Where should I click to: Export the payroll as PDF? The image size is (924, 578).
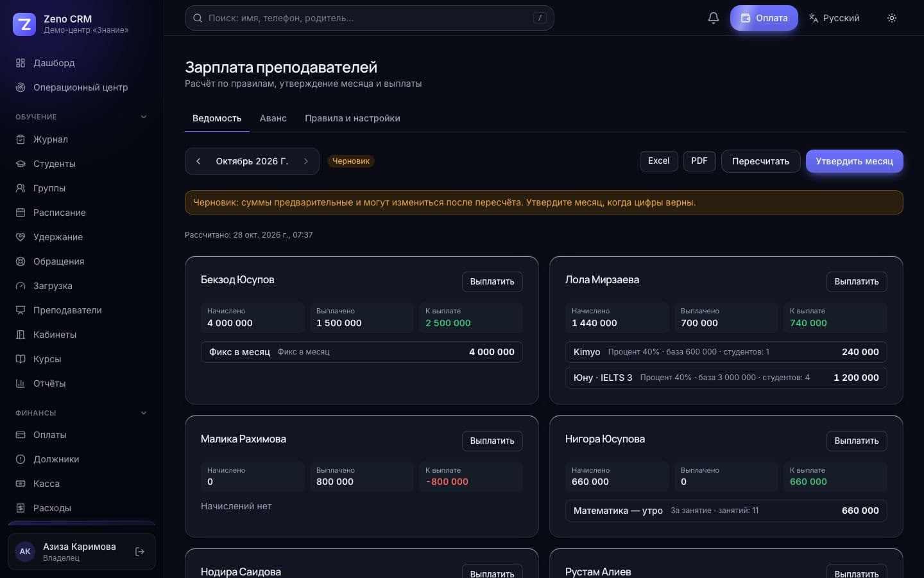(x=699, y=161)
